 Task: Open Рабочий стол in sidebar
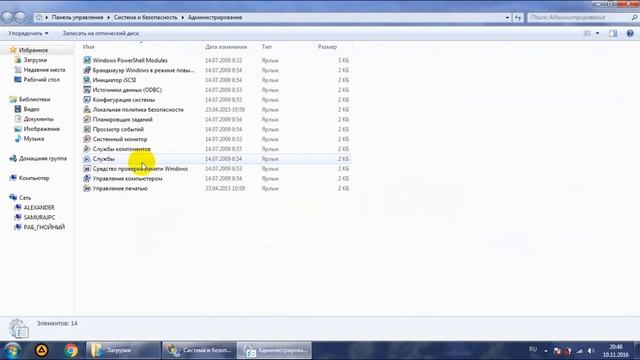click(42, 80)
